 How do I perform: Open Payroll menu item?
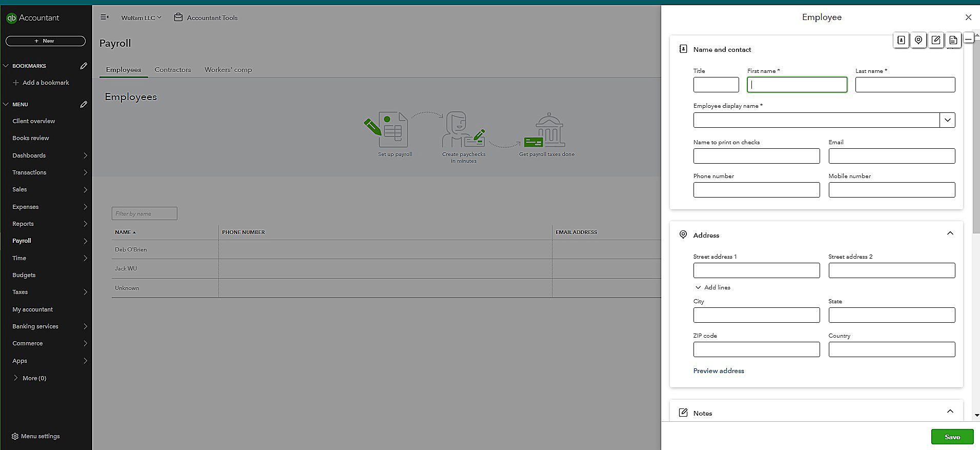coord(22,241)
